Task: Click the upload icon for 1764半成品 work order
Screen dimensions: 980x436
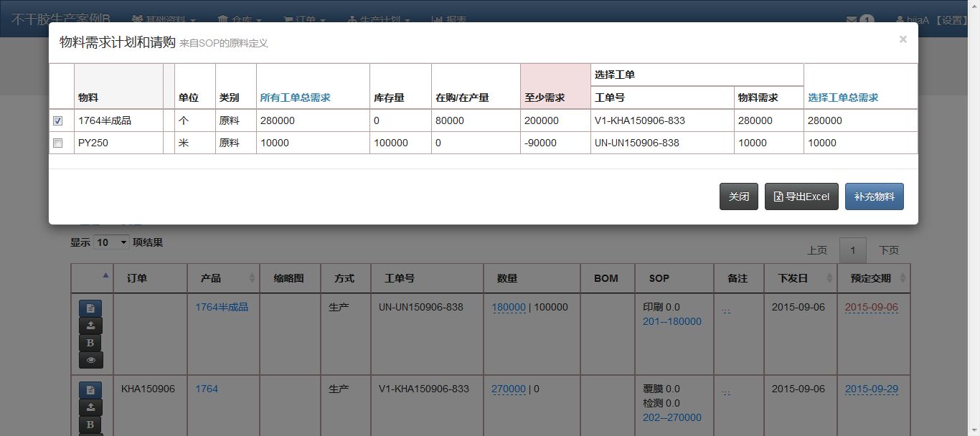Action: [90, 326]
